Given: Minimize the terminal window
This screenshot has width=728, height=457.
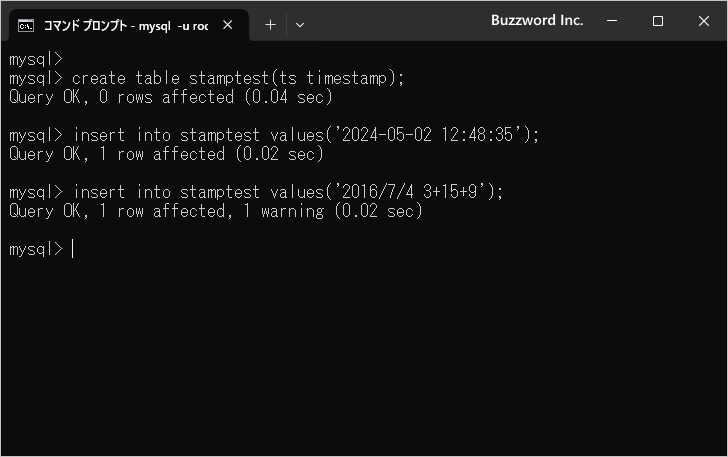Looking at the screenshot, I should point(612,20).
